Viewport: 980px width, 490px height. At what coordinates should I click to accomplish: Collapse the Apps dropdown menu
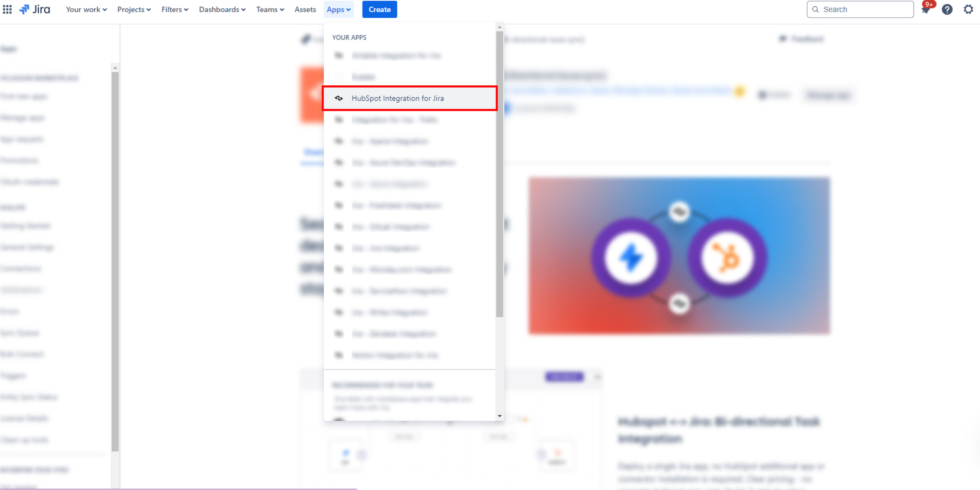tap(339, 9)
